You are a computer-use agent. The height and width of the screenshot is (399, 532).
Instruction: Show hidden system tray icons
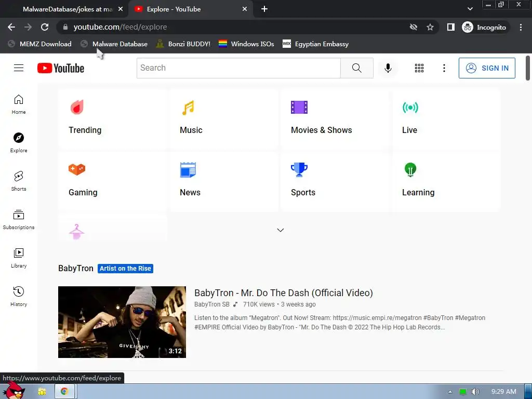coord(450,392)
